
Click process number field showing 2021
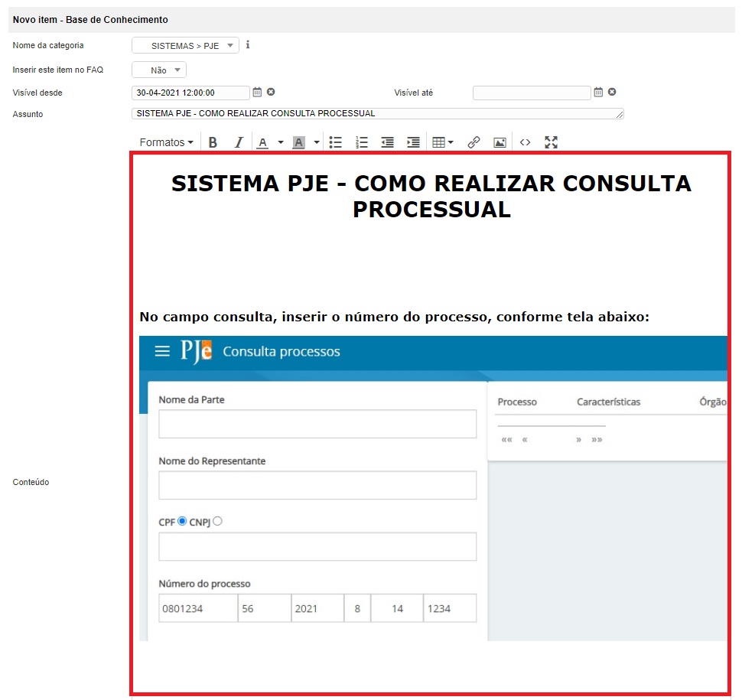317,608
